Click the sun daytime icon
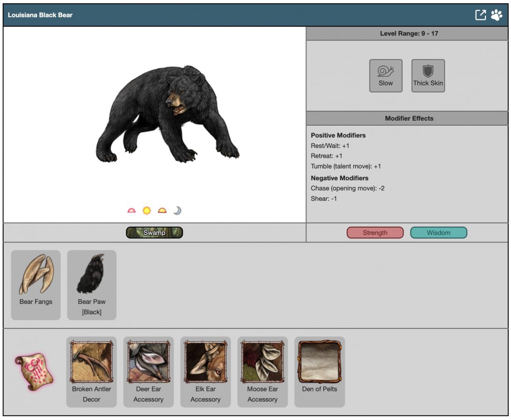511x420 pixels. (147, 211)
